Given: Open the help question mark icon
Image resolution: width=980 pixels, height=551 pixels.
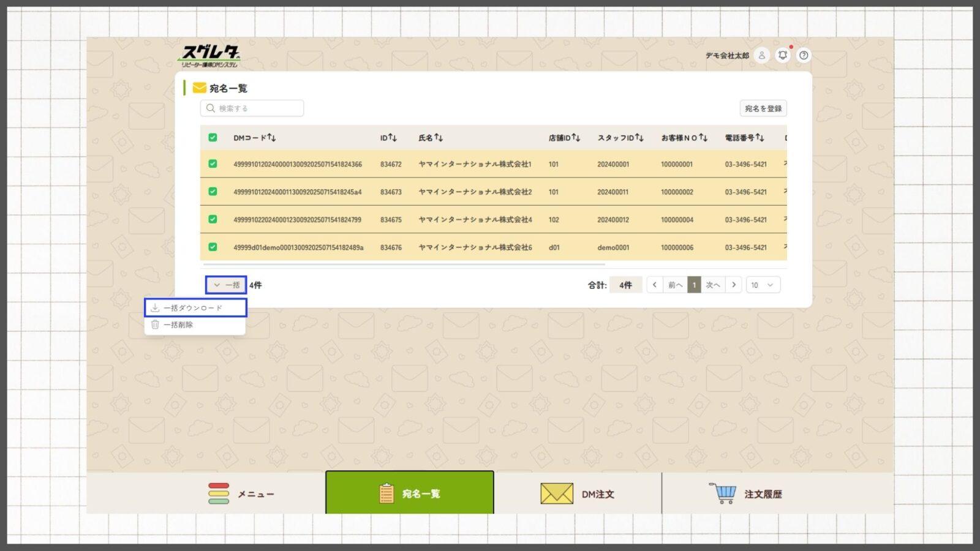Looking at the screenshot, I should coord(804,55).
